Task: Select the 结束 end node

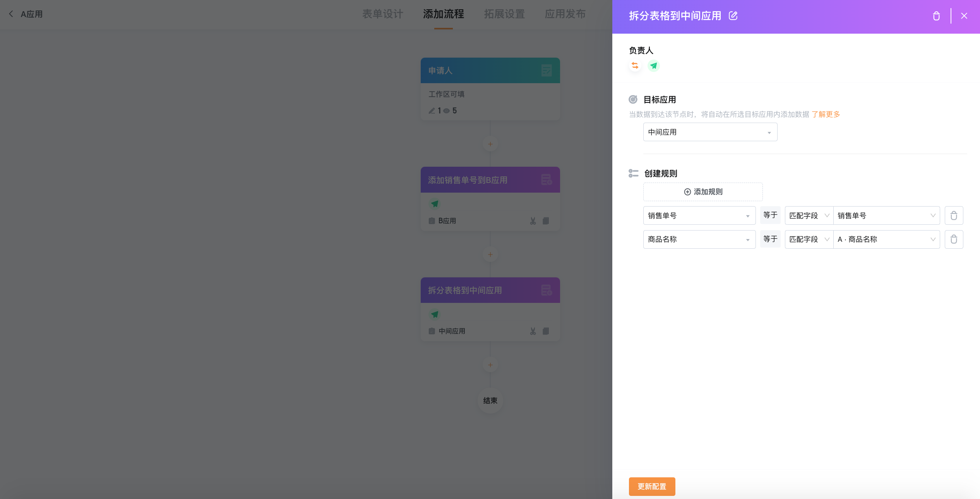Action: click(490, 400)
